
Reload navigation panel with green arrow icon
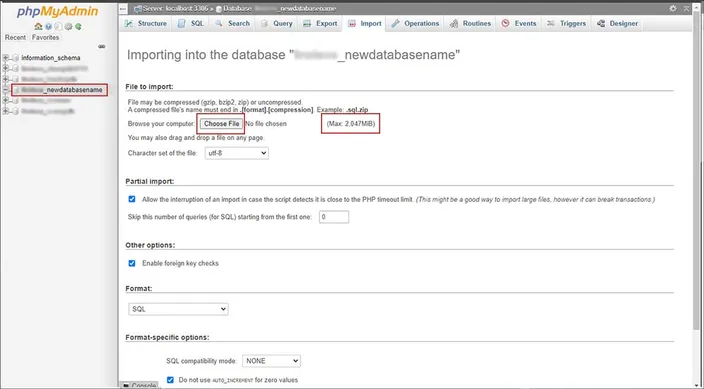point(78,27)
